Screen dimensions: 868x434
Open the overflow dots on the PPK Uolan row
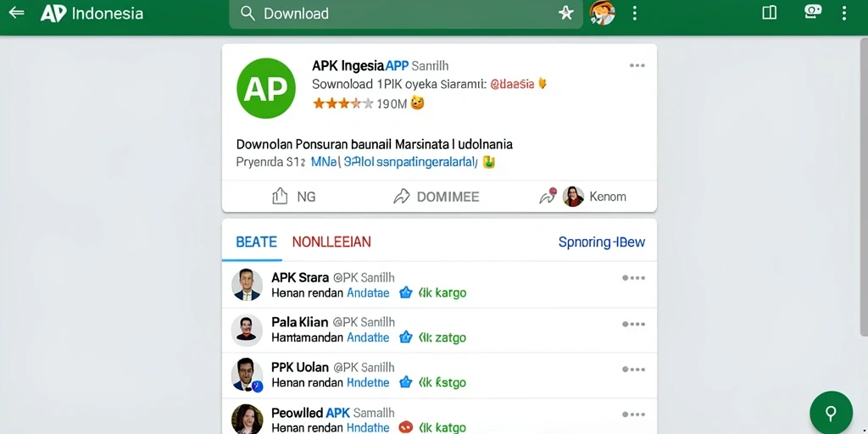click(634, 370)
